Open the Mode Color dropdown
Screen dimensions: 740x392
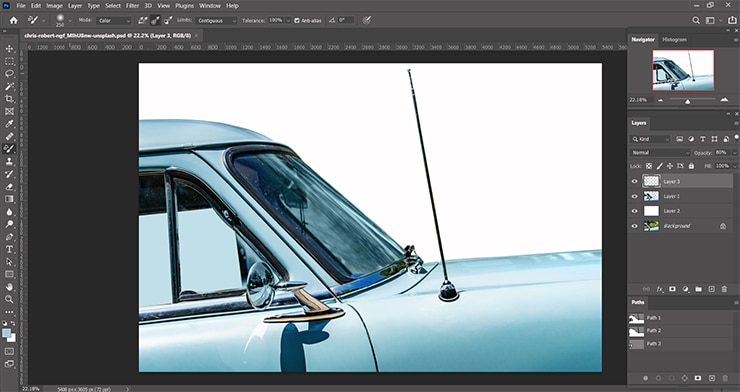114,21
